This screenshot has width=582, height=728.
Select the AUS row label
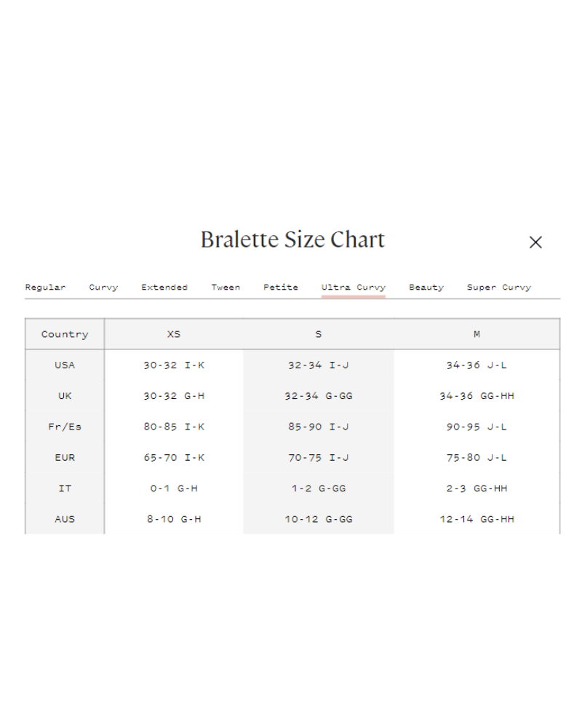[65, 519]
